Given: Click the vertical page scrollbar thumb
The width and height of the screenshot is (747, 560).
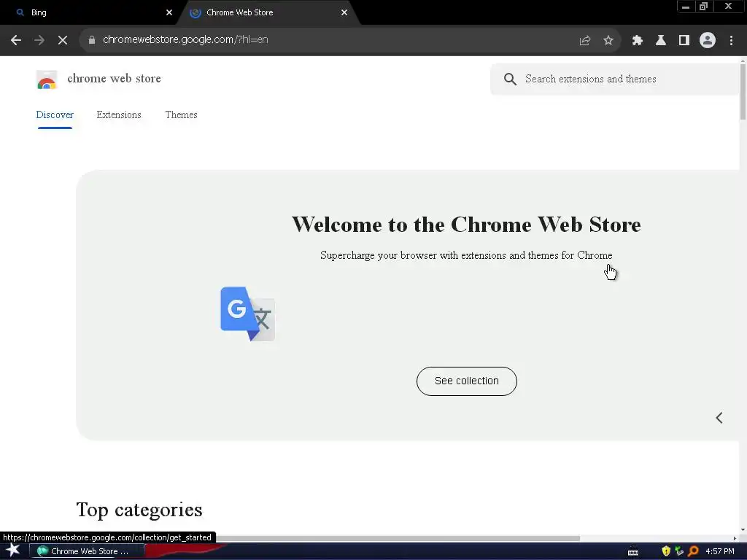Looking at the screenshot, I should (743, 91).
